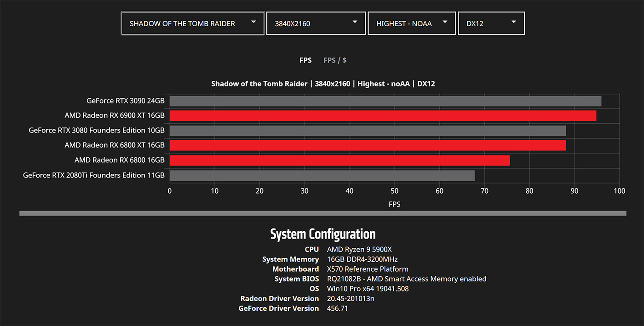Select the GeForce RTX 3080 Founders Edition bar
This screenshot has height=326, width=644.
(x=368, y=131)
